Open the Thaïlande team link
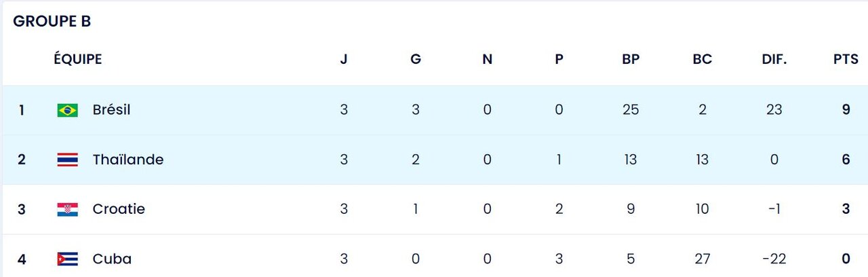Screen dimensions: 868x277 [128, 160]
